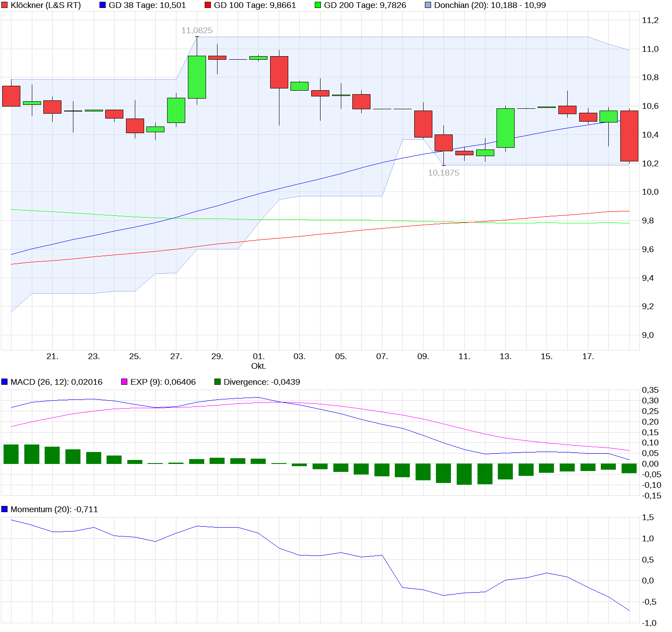
Task: Click the "0,35" MACD axis label
Action: click(650, 390)
